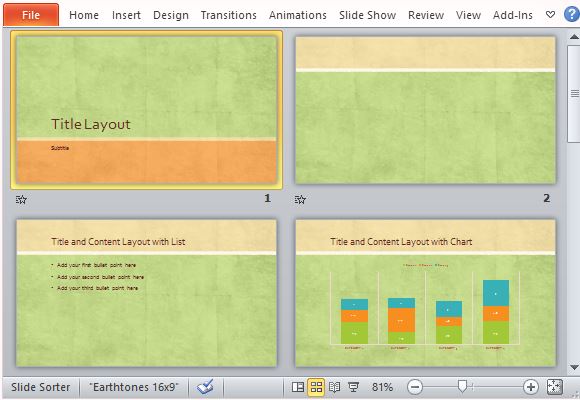Image resolution: width=580 pixels, height=400 pixels.
Task: Open the Transitions ribbon tab
Action: click(229, 15)
